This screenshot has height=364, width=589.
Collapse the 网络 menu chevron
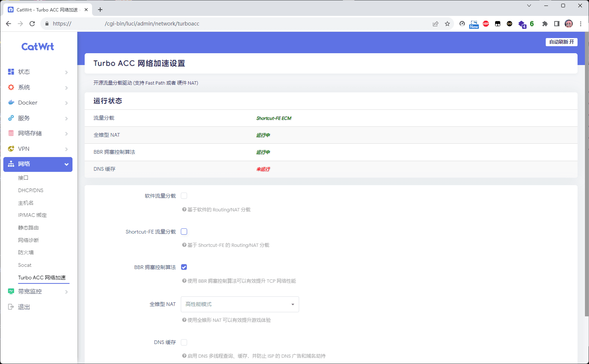click(x=67, y=164)
